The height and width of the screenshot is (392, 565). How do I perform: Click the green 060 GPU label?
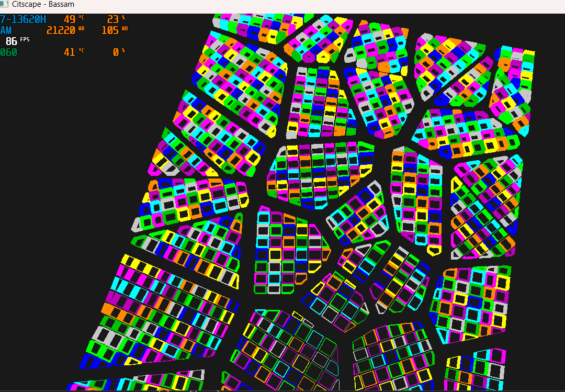pos(8,52)
